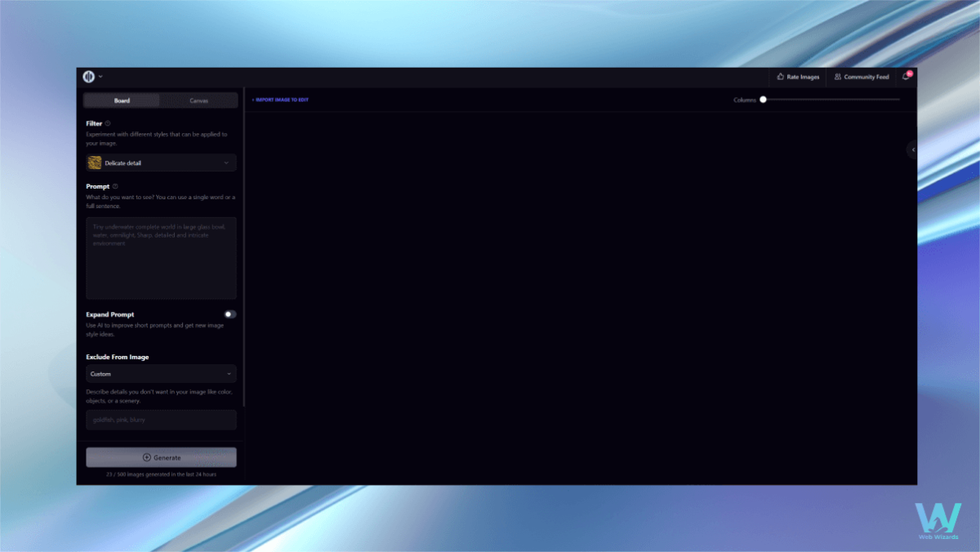Open the Community Feed

coord(862,77)
